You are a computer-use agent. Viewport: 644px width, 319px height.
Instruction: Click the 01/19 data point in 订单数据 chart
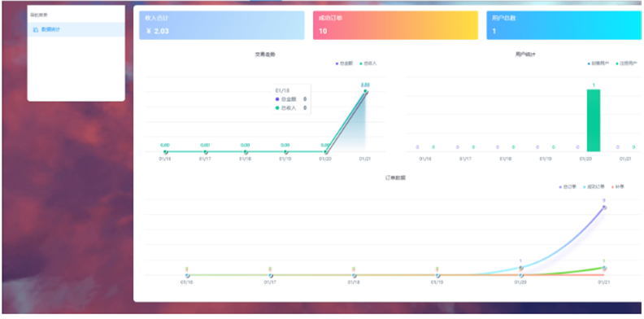(x=437, y=275)
